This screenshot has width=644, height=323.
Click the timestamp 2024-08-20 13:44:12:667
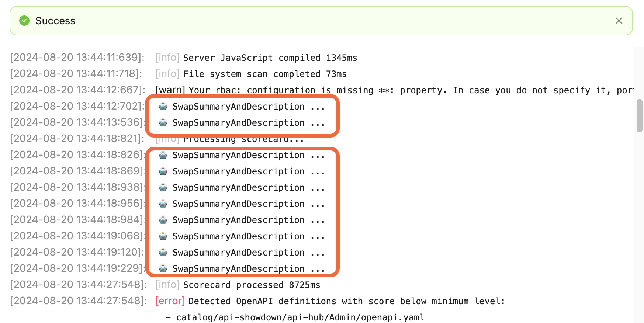pyautogui.click(x=78, y=90)
